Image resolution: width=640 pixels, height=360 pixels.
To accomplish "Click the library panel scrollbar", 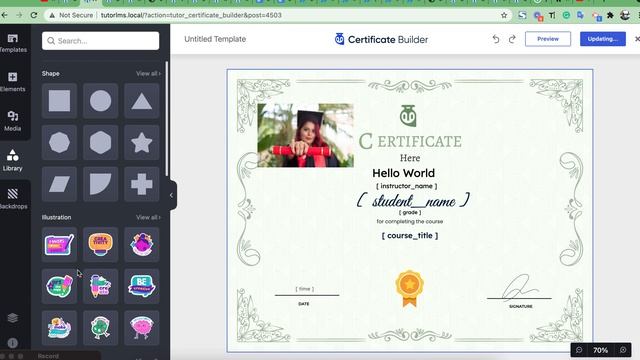I will (x=167, y=118).
